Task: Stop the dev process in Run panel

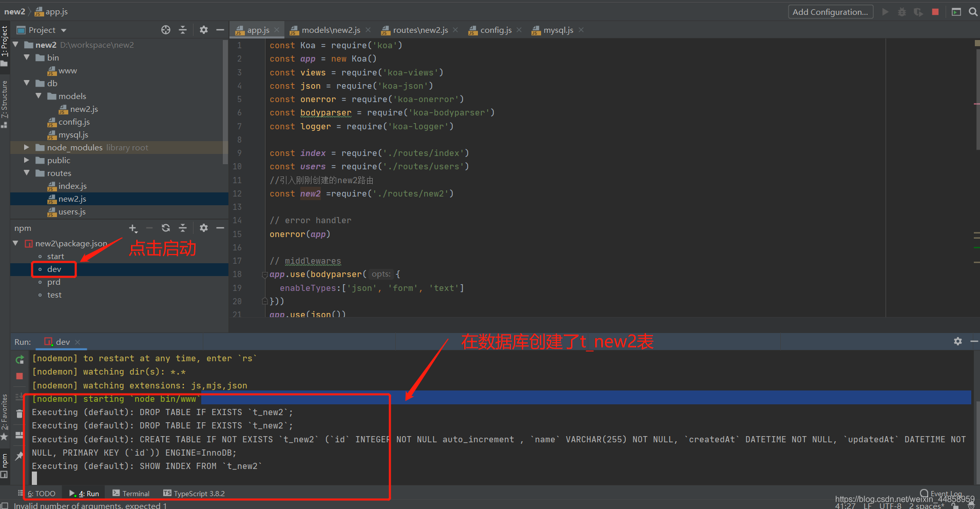Action: click(x=20, y=376)
